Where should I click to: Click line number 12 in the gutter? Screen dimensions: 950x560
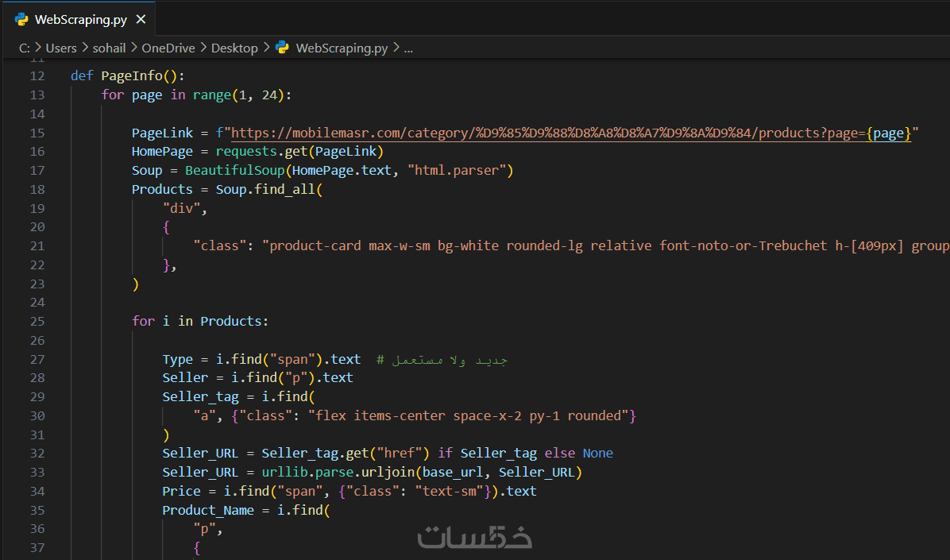coord(37,76)
